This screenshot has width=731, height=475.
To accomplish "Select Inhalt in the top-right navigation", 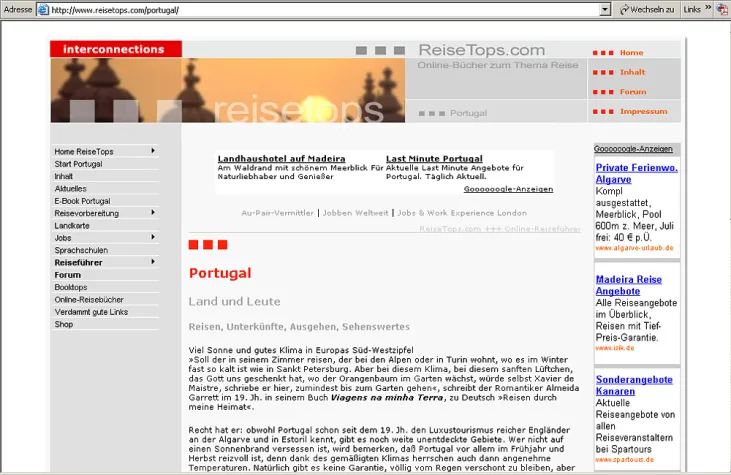I will point(632,72).
